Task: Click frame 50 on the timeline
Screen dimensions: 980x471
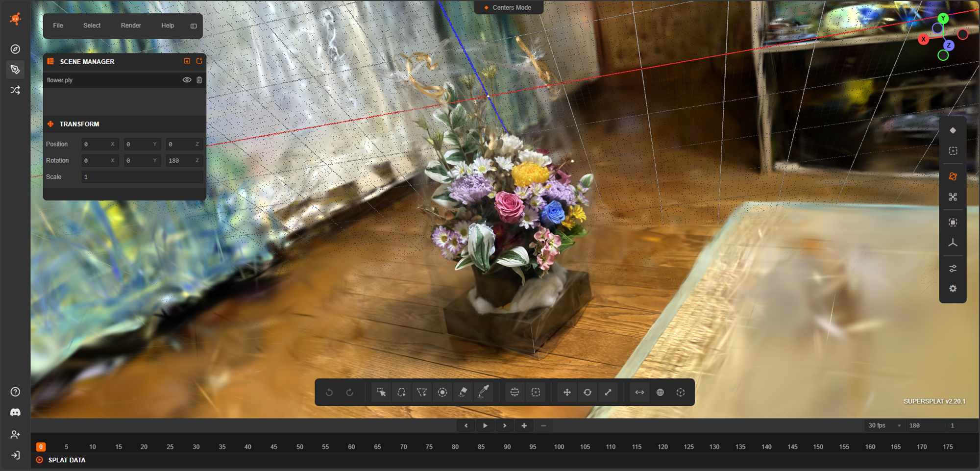Action: click(x=300, y=446)
